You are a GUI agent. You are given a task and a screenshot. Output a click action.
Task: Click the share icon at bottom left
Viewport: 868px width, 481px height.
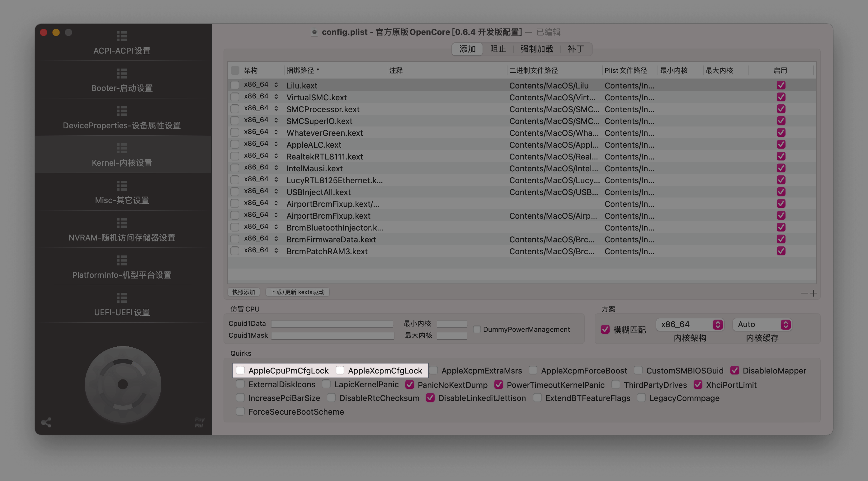(46, 422)
